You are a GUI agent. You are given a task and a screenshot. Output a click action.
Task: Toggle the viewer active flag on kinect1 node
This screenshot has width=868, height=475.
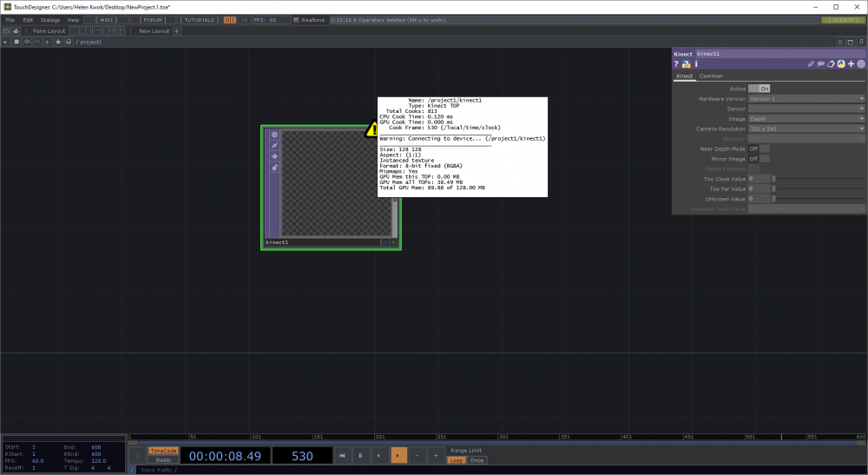pos(274,135)
